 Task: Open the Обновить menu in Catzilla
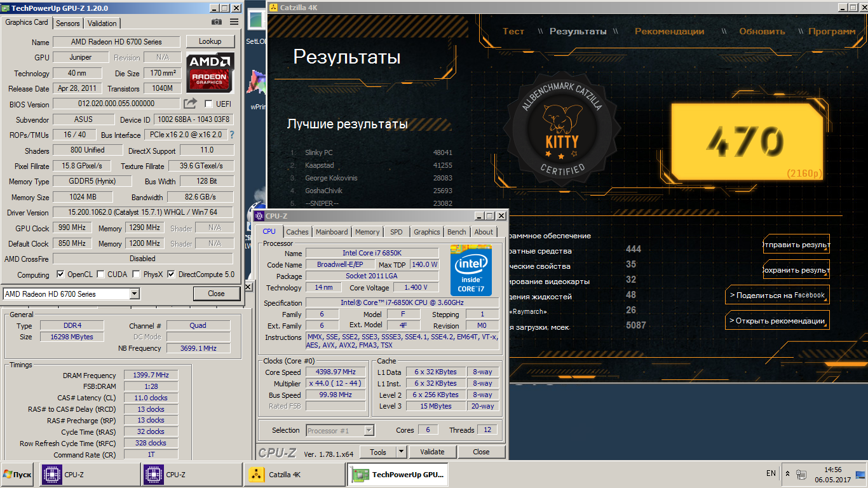click(763, 31)
